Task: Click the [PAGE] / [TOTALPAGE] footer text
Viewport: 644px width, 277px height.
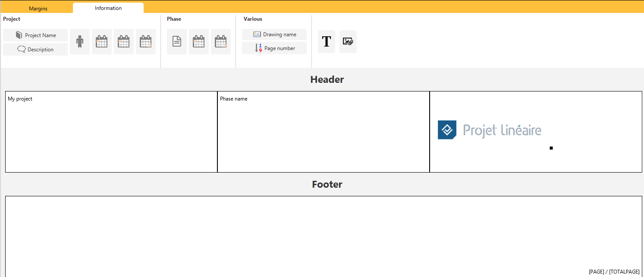Action: (614, 272)
